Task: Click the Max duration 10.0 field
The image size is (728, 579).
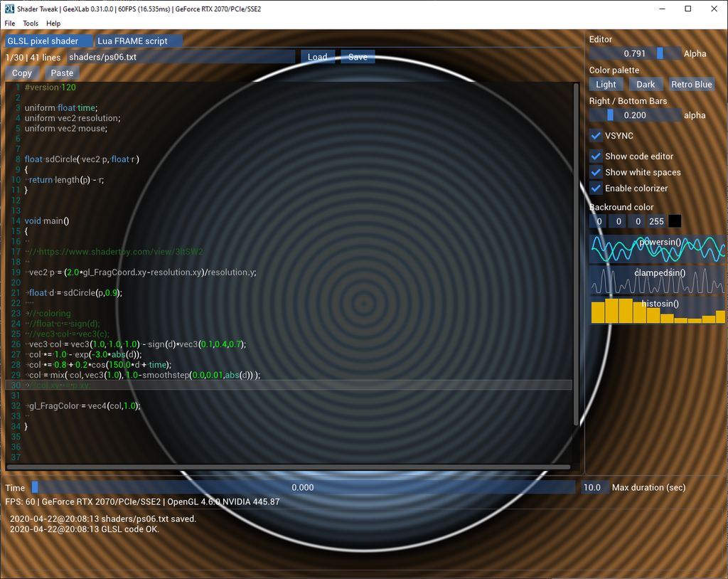Action: coord(594,487)
